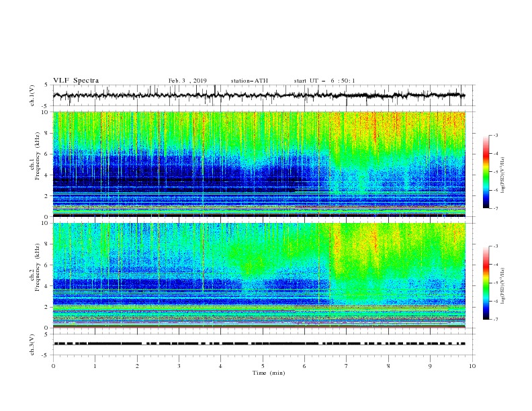Click the ch.1 Frequency (kHz) axis label
Image resolution: width=532 pixels, height=411 pixels.
click(x=36, y=156)
